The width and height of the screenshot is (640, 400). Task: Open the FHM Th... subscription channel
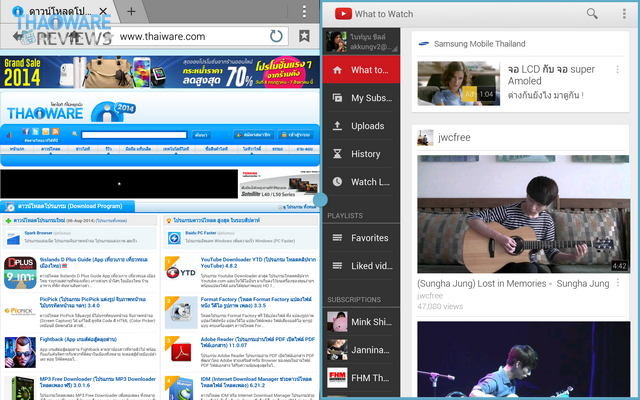(361, 378)
